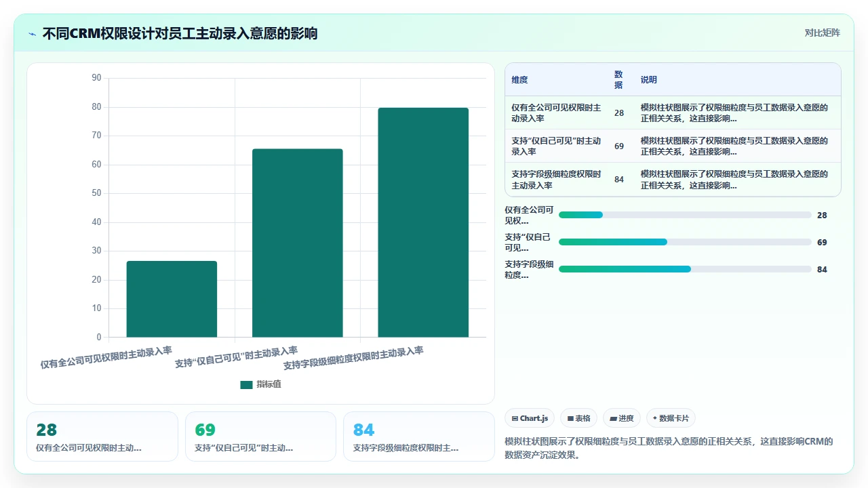Click the y-axis value 50
Image resolution: width=868 pixels, height=488 pixels.
click(96, 193)
